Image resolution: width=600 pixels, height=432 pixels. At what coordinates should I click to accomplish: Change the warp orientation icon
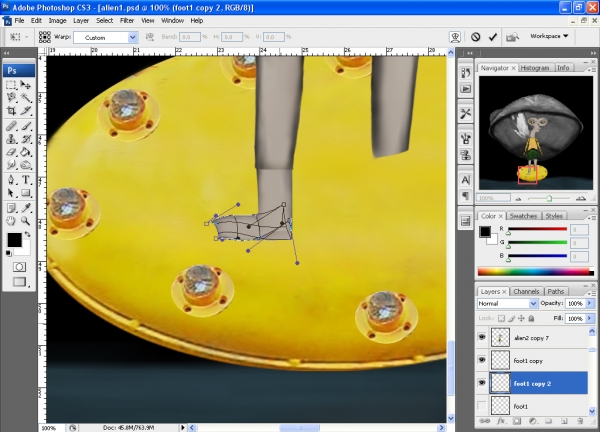(x=150, y=37)
